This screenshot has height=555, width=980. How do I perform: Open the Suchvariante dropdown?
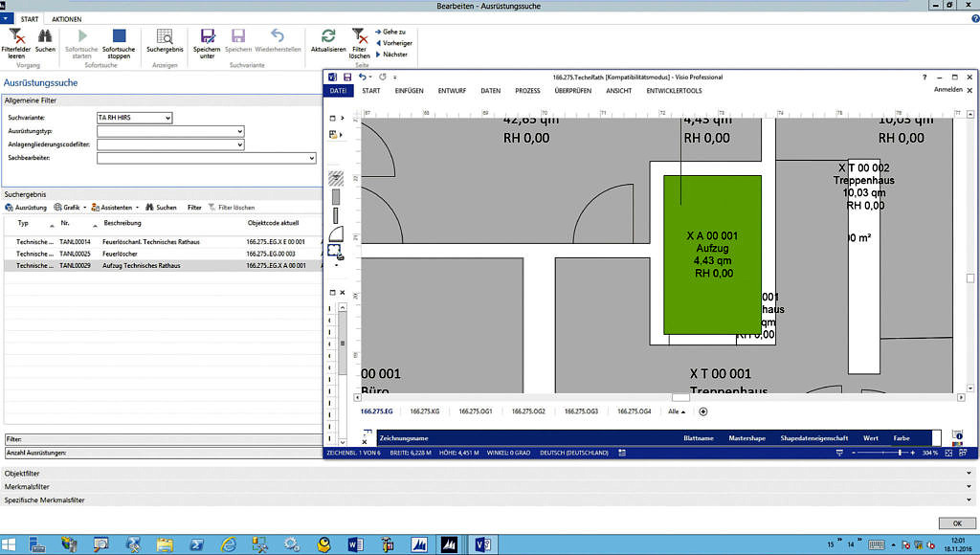(x=167, y=118)
